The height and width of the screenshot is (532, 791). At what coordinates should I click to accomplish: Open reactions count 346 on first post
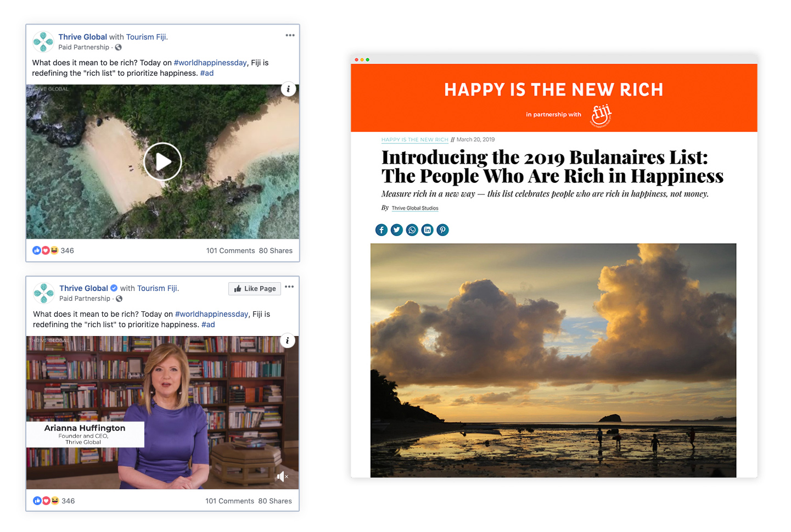(67, 250)
